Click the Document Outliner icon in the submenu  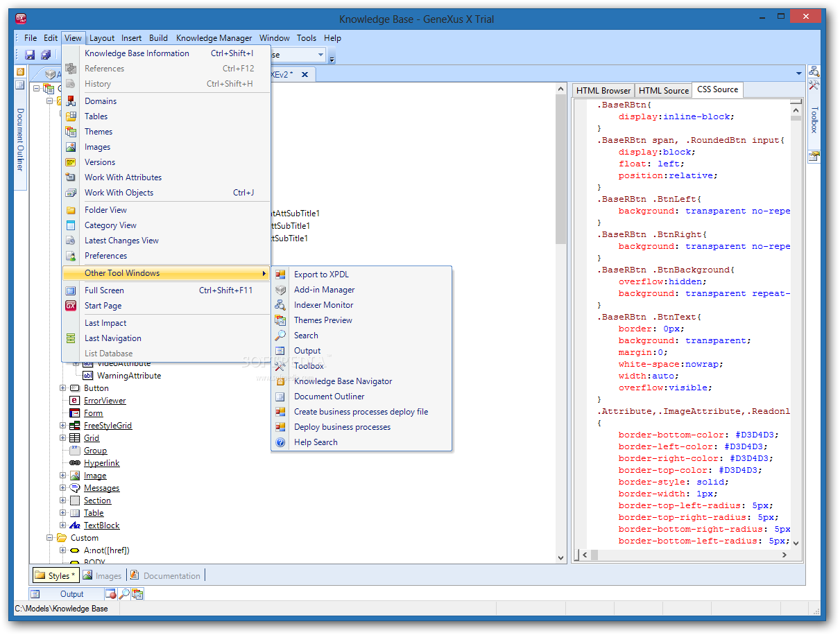coord(280,397)
